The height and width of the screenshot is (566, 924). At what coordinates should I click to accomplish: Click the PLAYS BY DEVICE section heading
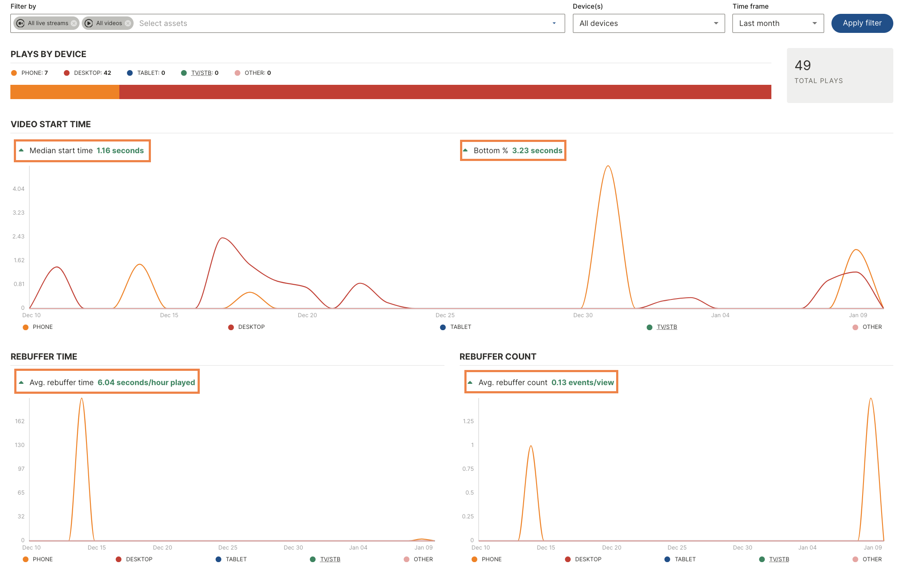pos(48,54)
